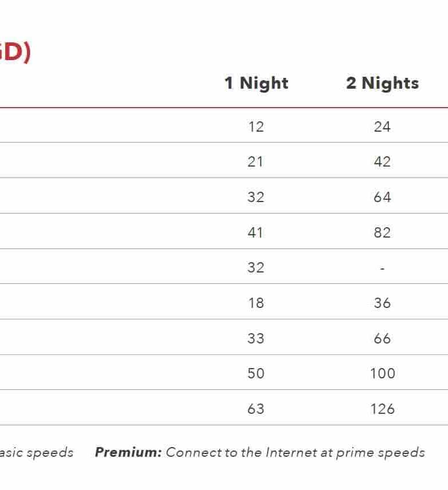The image size is (448, 490).
Task: Select the 33 value in the 1 Night column
Action: tap(256, 339)
